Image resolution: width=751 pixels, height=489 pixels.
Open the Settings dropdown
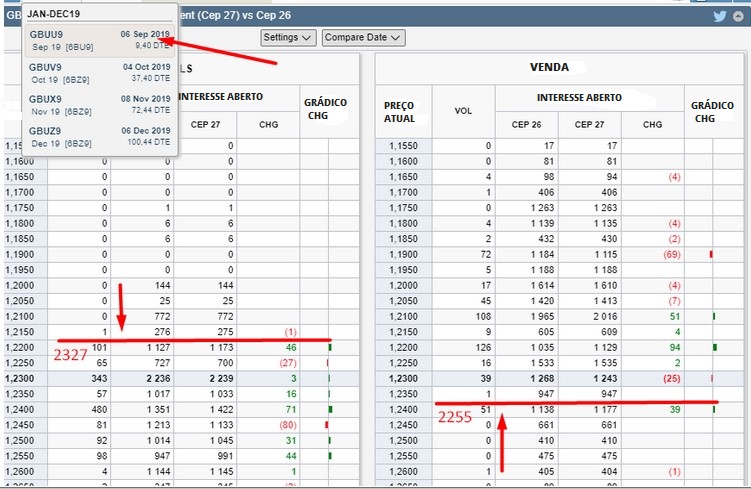click(x=288, y=37)
